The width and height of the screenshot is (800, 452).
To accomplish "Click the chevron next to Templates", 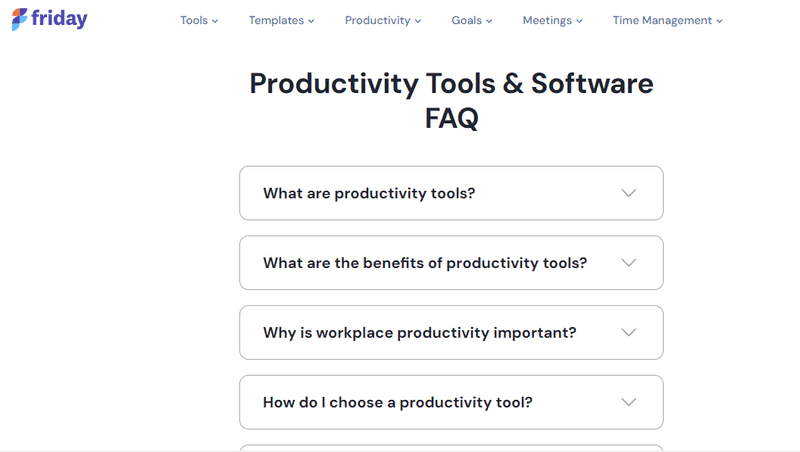I will click(x=311, y=21).
